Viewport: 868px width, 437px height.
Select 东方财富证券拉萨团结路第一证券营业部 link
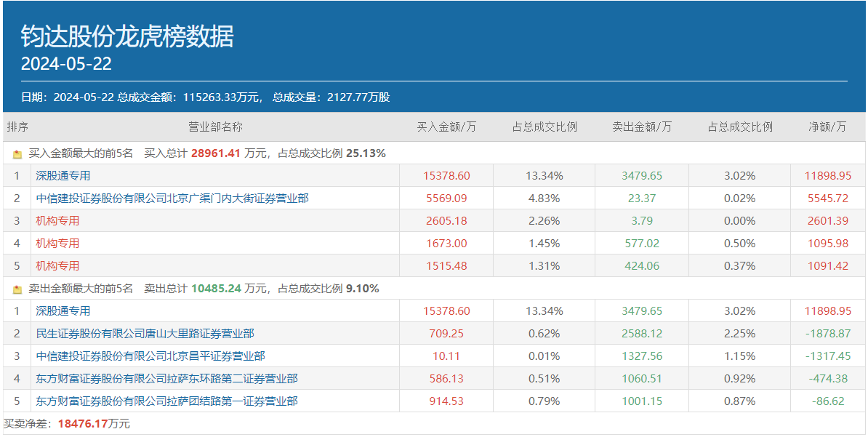(x=166, y=401)
